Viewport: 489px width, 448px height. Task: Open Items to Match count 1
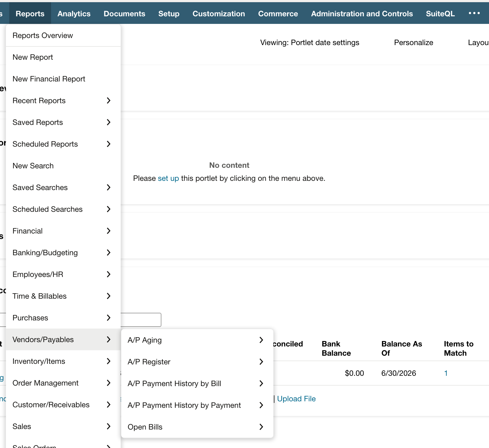tap(446, 373)
